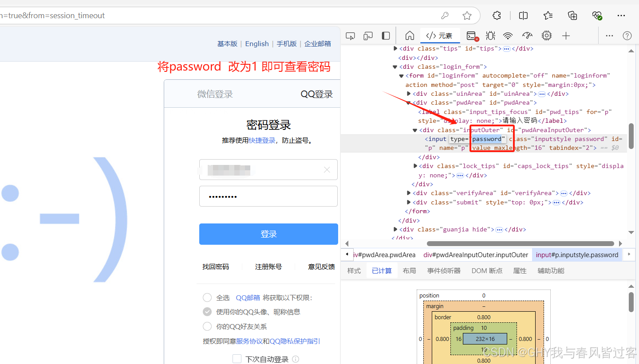
Task: Collapse the div class login_form node
Action: [x=395, y=67]
